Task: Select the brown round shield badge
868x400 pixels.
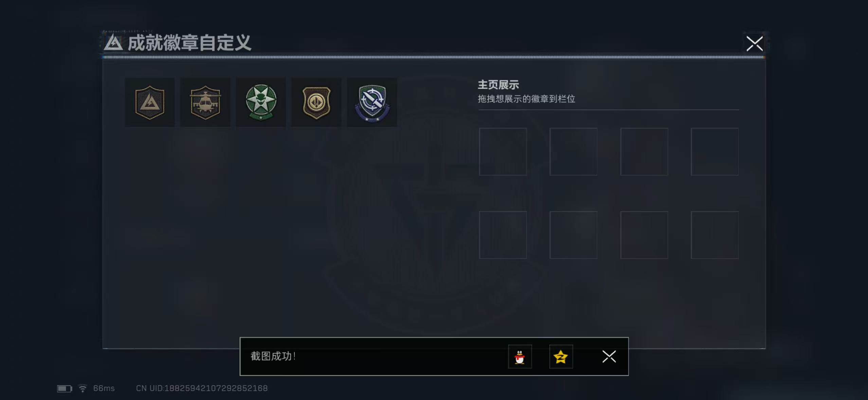Action: coord(317,102)
